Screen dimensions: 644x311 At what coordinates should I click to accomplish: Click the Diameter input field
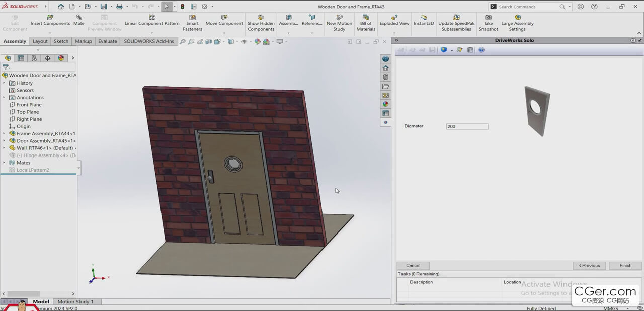click(467, 126)
